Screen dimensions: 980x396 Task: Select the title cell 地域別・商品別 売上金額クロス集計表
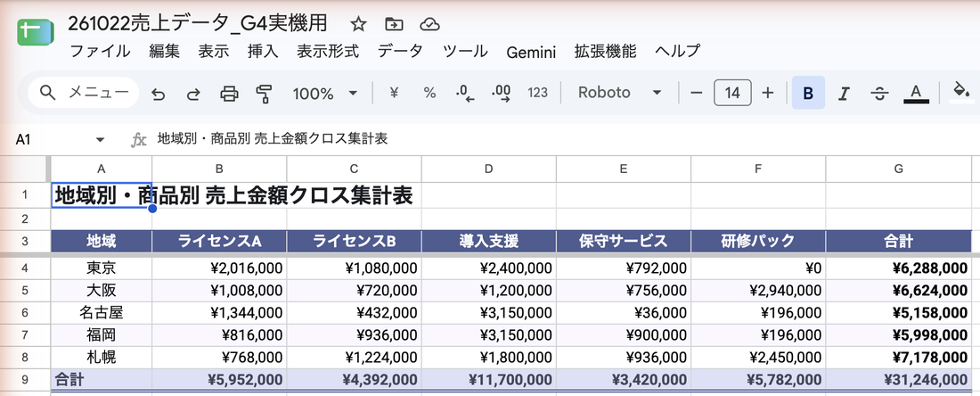click(x=102, y=195)
